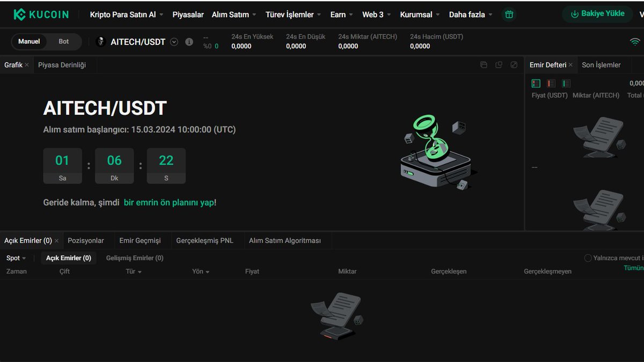Click the pop-out panel icon above the chart
644x362 pixels.
click(x=499, y=64)
